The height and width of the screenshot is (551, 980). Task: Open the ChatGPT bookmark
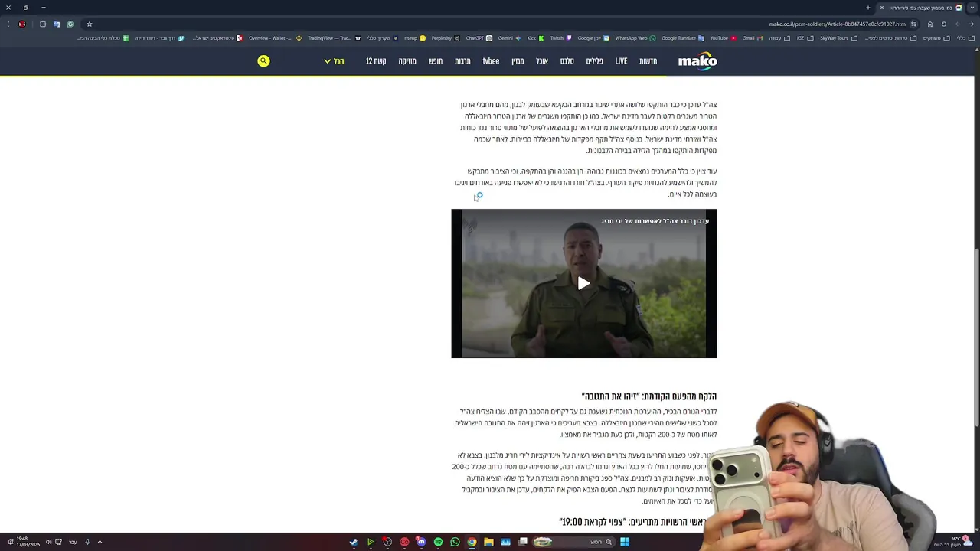[479, 37]
